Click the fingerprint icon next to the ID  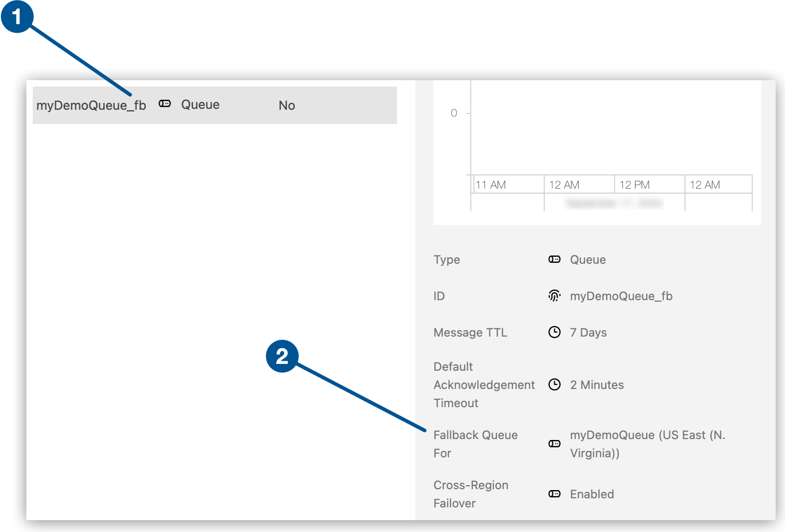tap(554, 296)
